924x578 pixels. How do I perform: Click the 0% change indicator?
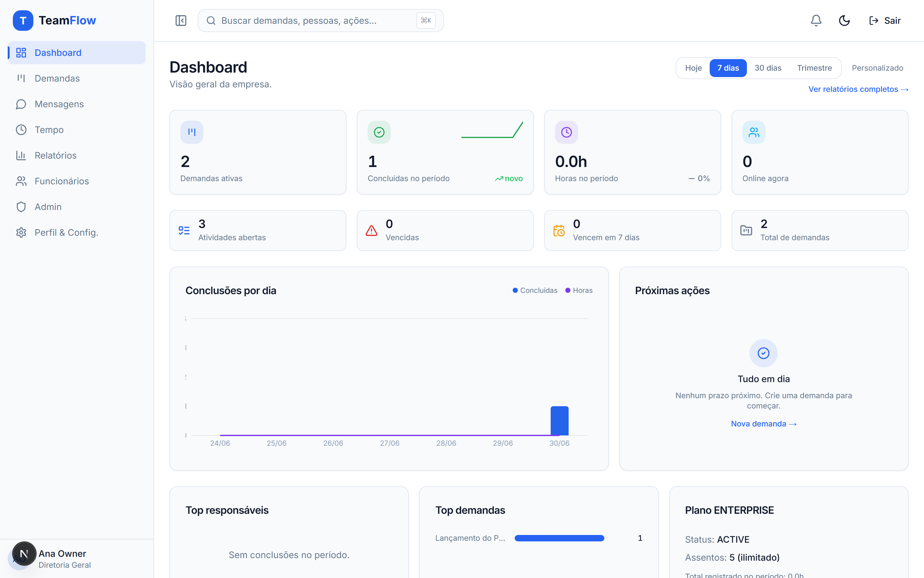699,179
